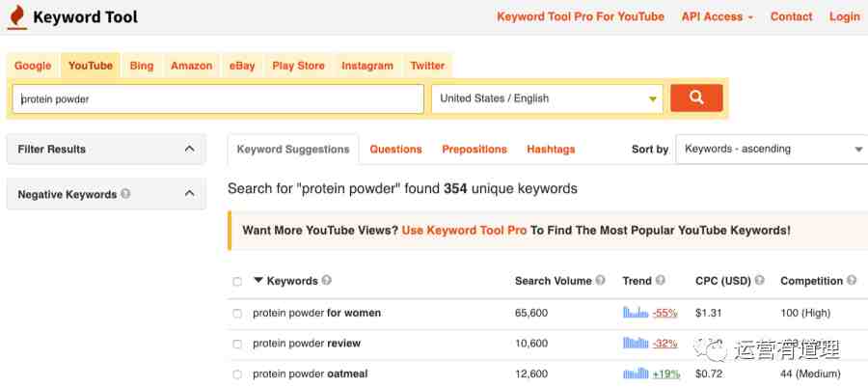Viewport: 868px width, 388px height.
Task: Click the protein powder search input field
Action: 218,98
